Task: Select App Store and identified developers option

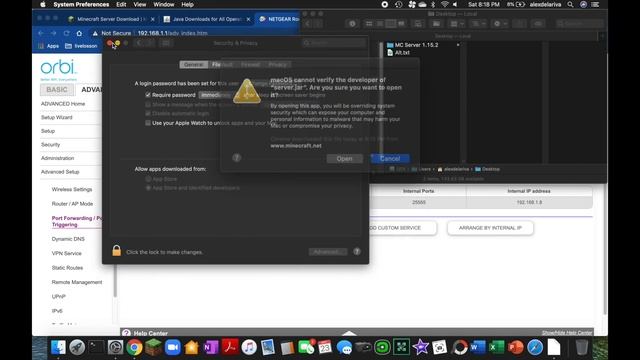Action: pos(148,188)
